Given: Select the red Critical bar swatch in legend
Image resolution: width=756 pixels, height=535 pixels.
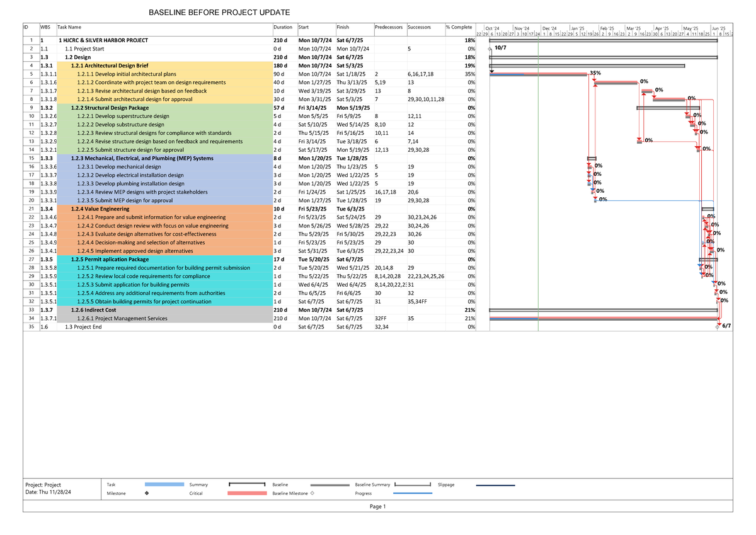Looking at the screenshot, I should coord(246,493).
